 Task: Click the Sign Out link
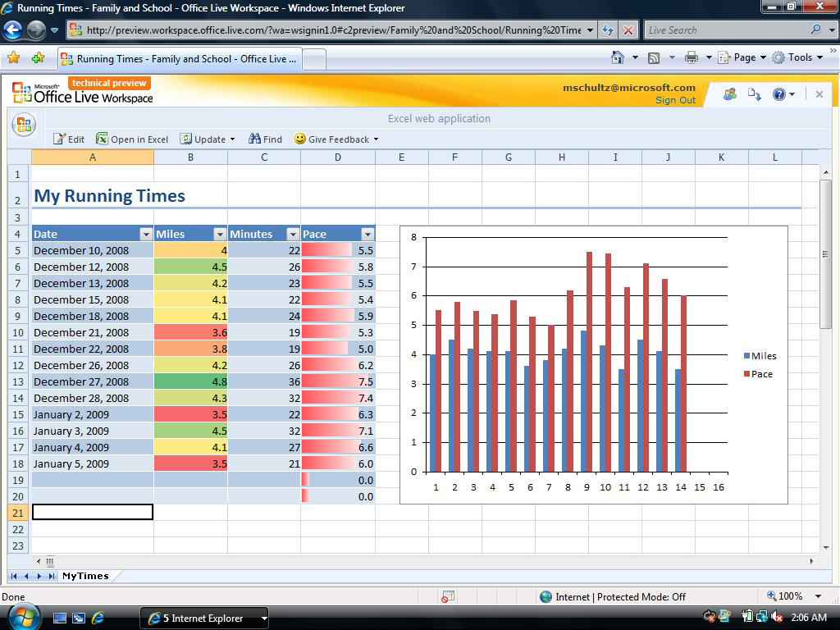point(675,100)
